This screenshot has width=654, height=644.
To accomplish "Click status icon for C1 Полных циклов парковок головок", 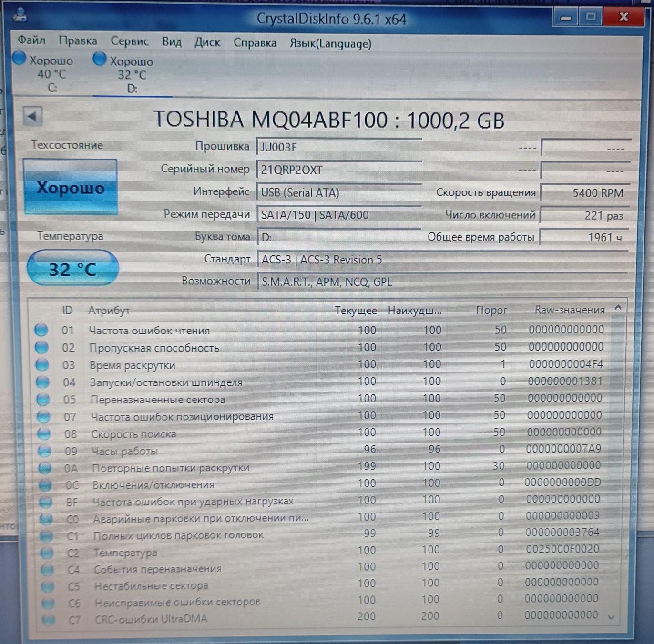I will pyautogui.click(x=47, y=536).
